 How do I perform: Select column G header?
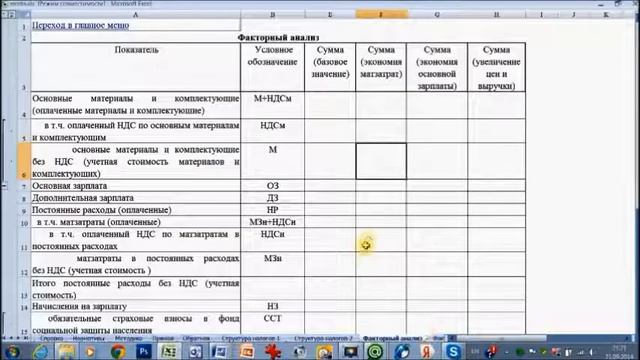tap(437, 15)
